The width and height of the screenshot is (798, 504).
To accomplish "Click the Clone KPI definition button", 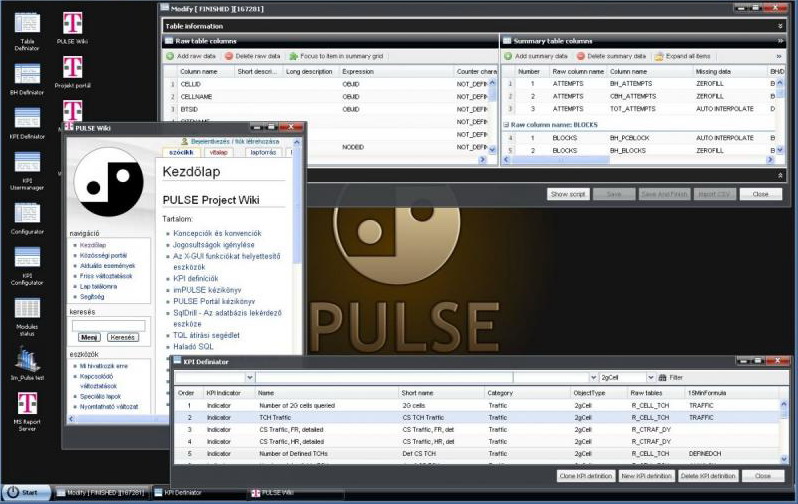I will tap(585, 476).
